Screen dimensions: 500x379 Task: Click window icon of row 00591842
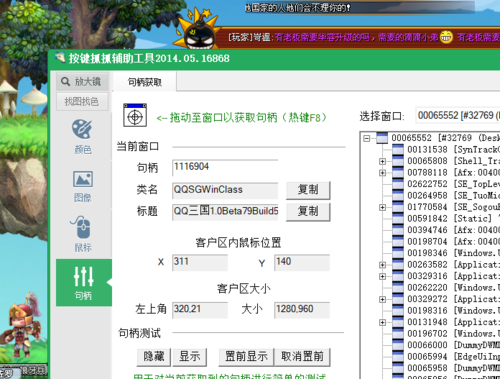coord(398,219)
